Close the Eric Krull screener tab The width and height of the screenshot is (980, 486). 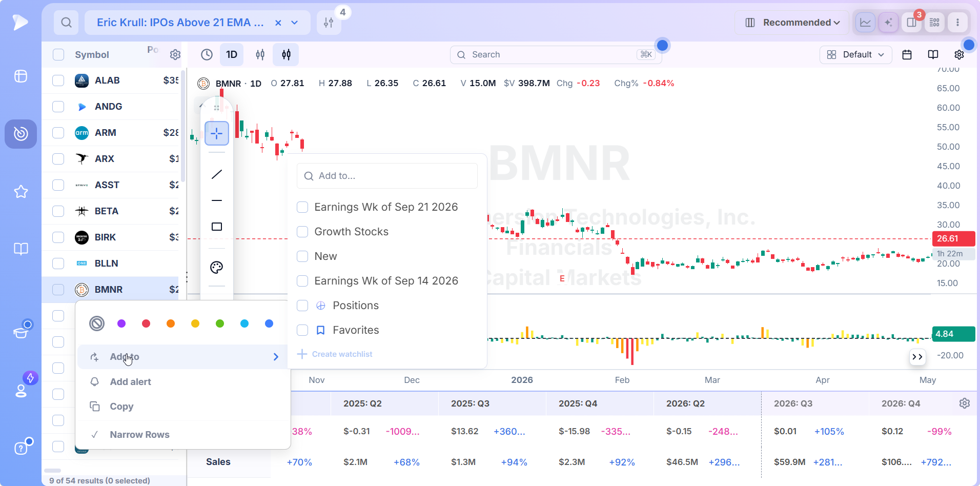coord(278,23)
